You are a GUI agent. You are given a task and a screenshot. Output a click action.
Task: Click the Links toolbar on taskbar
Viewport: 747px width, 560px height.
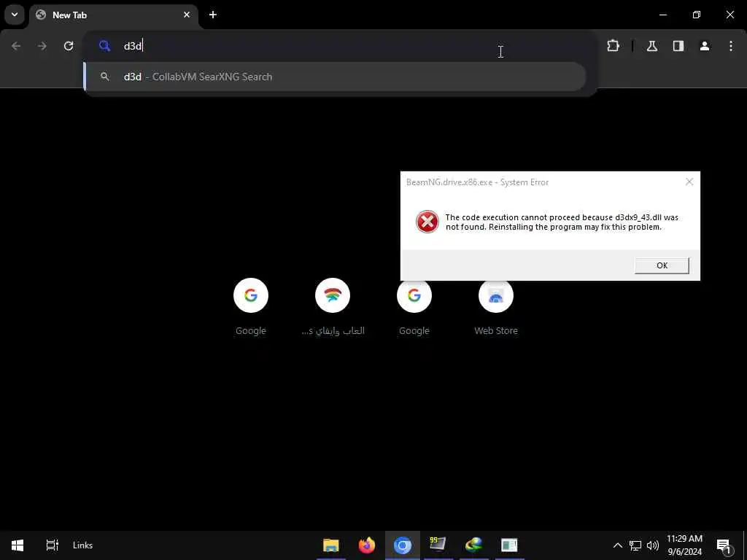pyautogui.click(x=83, y=545)
